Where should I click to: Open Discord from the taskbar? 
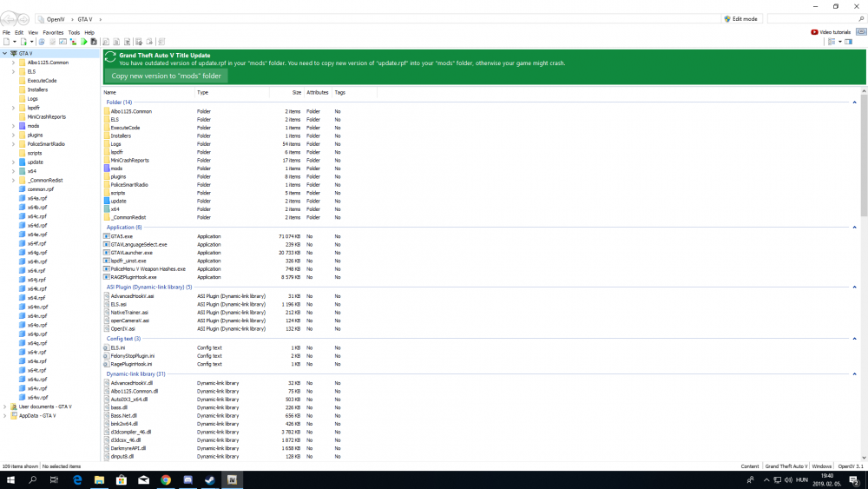187,479
